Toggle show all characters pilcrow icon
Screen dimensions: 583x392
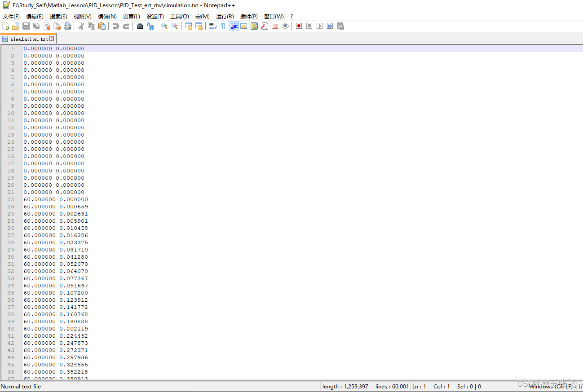223,26
